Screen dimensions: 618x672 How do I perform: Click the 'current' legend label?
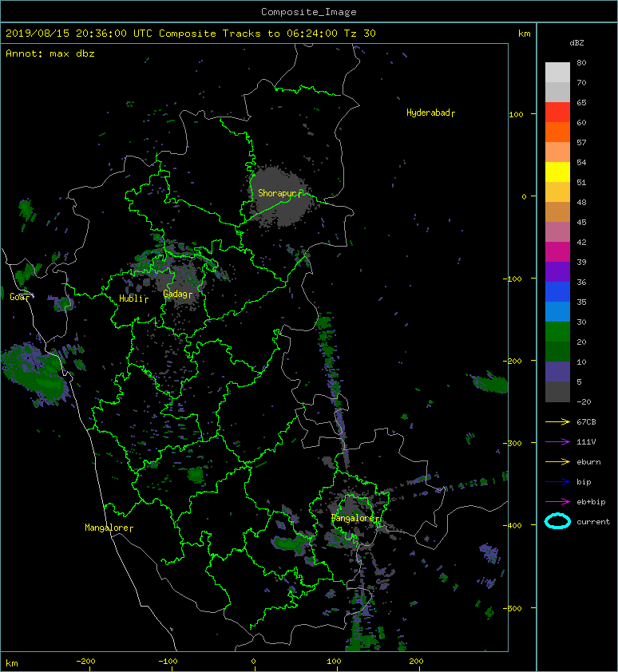click(593, 522)
